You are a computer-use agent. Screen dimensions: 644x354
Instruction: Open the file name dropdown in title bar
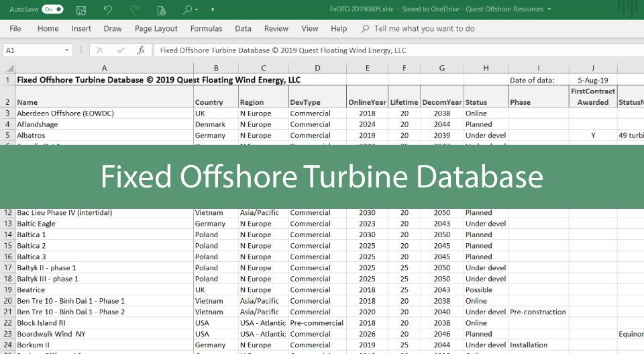point(549,9)
